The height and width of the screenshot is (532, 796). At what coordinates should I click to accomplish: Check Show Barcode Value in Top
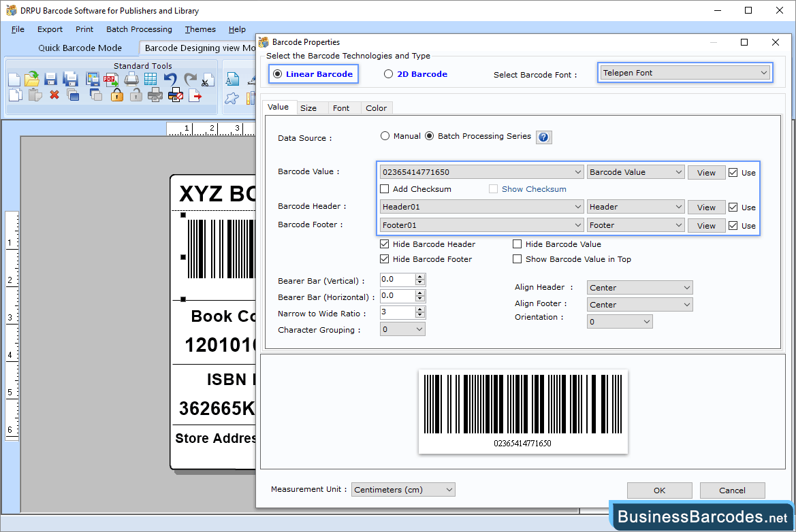[518, 259]
